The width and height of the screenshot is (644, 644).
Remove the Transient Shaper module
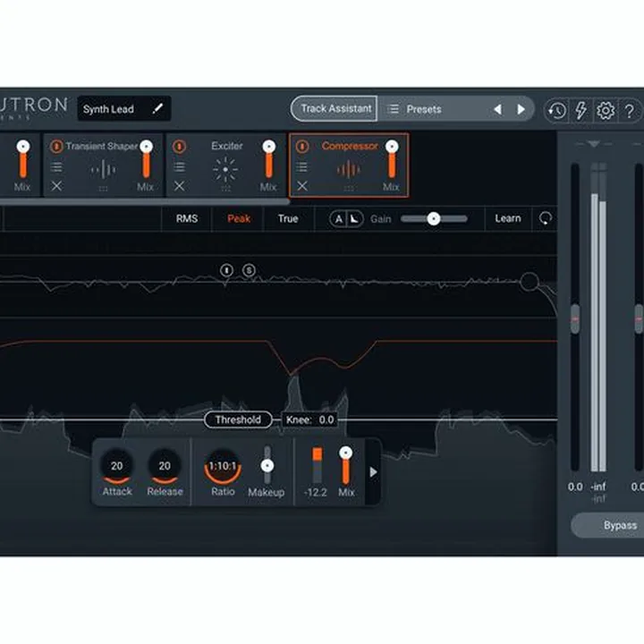point(56,186)
